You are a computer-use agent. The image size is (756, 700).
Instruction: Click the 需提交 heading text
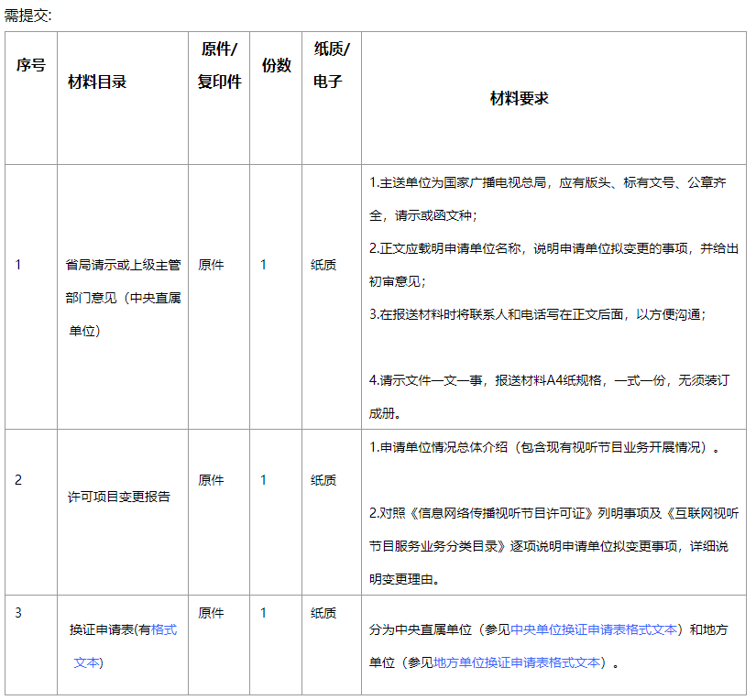click(25, 11)
